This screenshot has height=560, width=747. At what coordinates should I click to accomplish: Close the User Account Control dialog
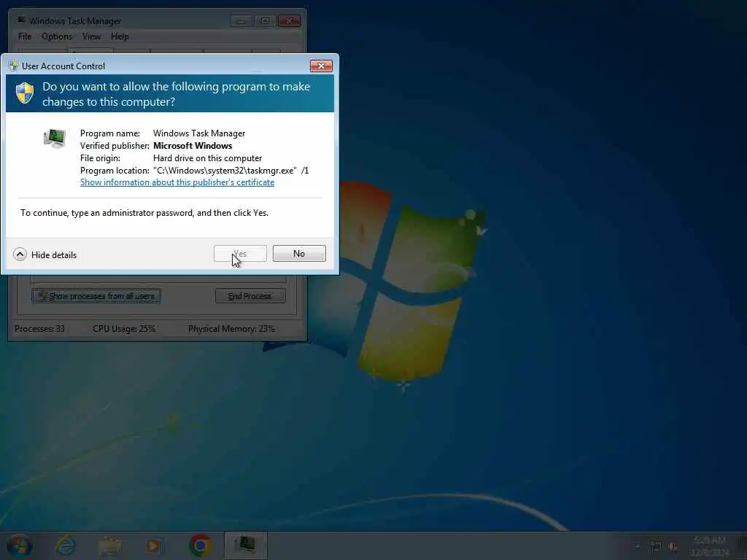click(321, 66)
